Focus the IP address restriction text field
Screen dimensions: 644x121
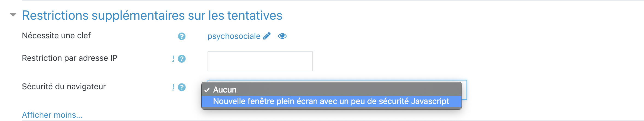click(260, 61)
